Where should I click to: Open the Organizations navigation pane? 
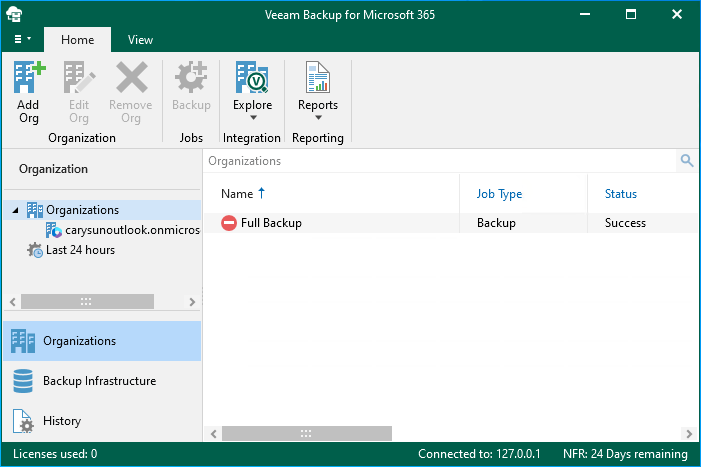click(x=79, y=341)
